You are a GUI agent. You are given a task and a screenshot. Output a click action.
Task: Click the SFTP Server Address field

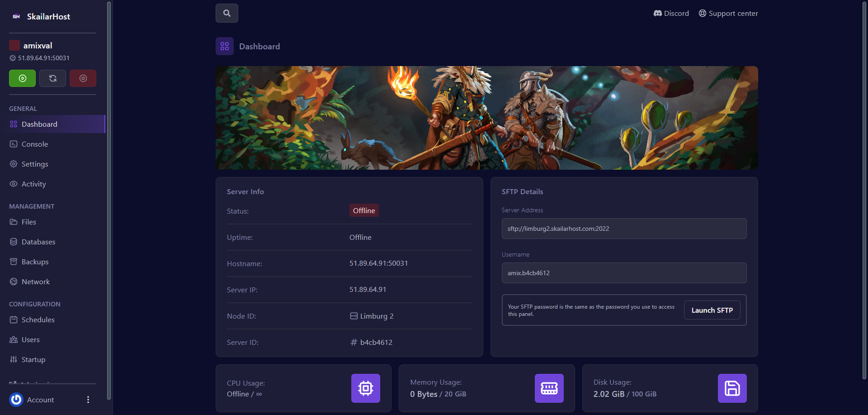click(624, 229)
